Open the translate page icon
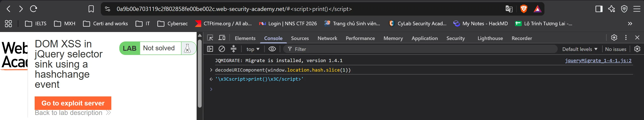Viewport: 644px width, 120px height. point(509,9)
